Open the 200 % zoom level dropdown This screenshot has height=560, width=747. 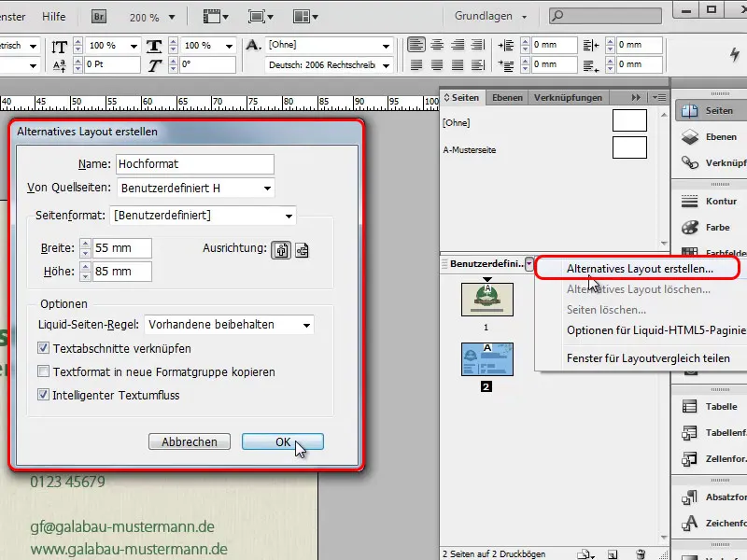click(x=172, y=17)
